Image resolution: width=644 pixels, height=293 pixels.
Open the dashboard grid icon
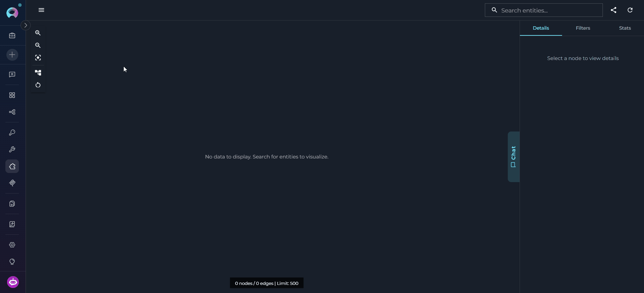(12, 95)
